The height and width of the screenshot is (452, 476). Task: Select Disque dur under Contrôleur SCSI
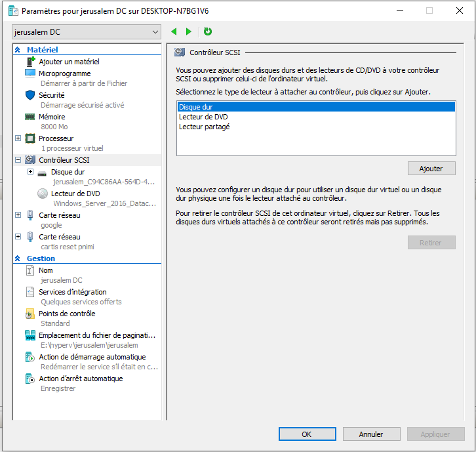point(68,172)
